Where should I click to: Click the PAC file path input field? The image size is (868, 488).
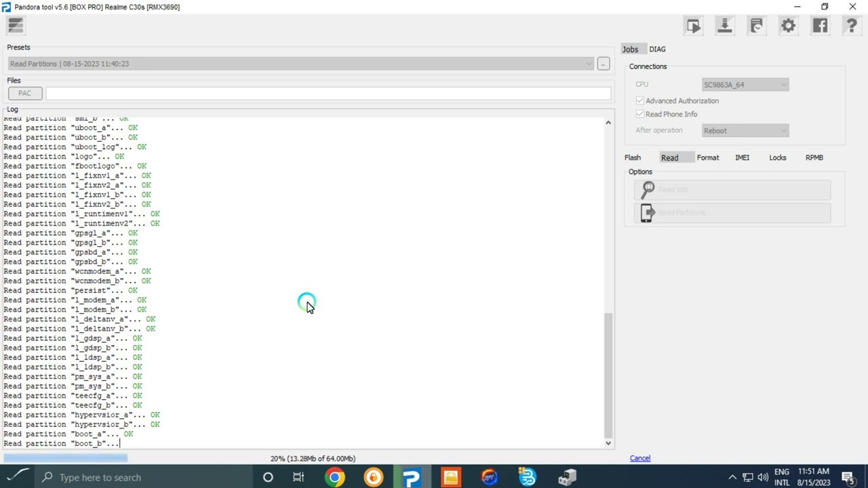328,93
